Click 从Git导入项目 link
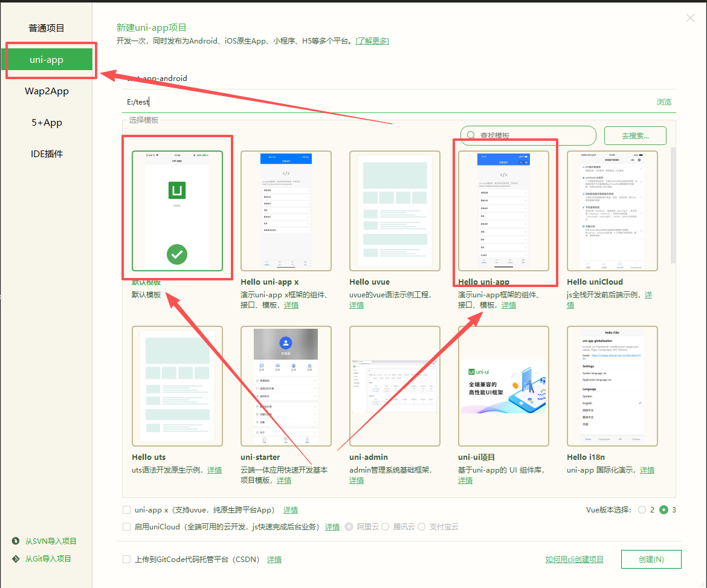Screen dimensions: 707x588 click(x=48, y=558)
